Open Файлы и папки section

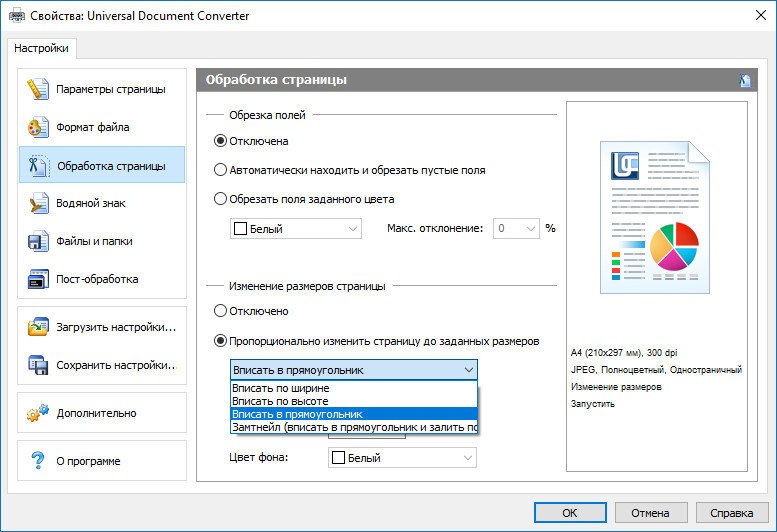[102, 241]
